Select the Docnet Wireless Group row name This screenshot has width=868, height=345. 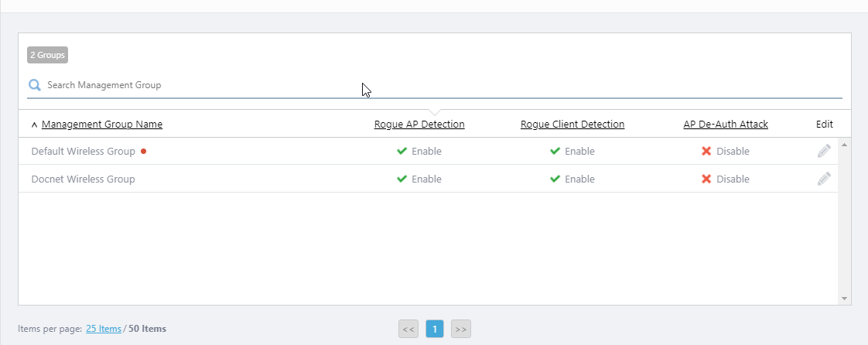(83, 179)
